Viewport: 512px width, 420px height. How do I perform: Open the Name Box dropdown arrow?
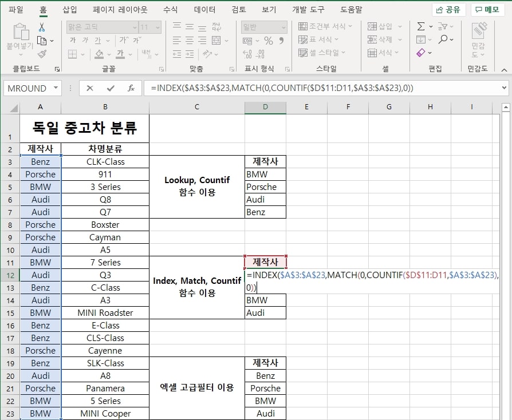tap(56, 88)
